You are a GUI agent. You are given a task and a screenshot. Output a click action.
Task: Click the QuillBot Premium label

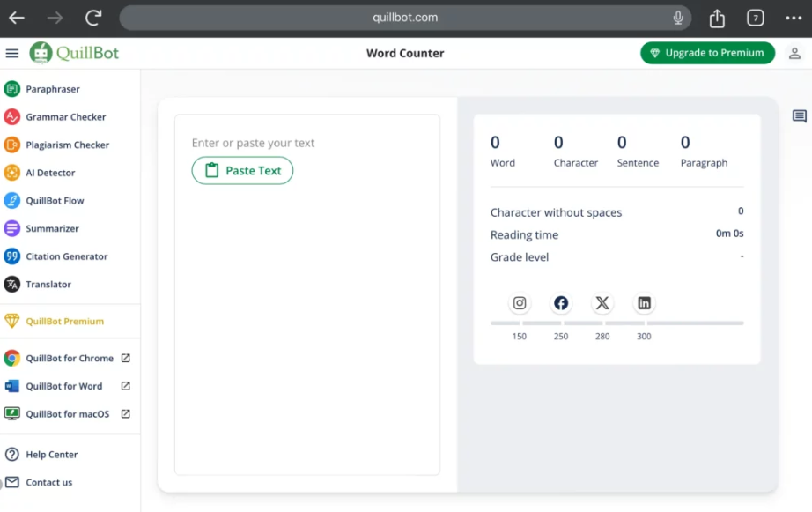pos(65,322)
